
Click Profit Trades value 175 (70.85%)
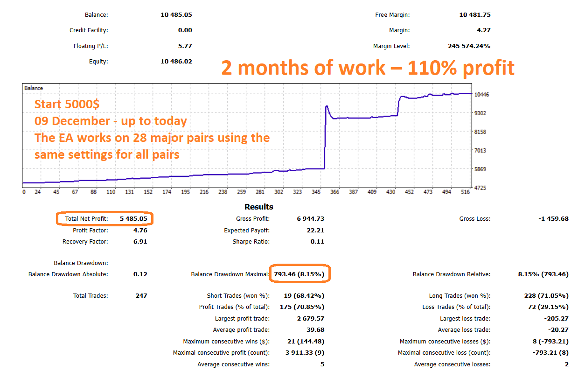coord(302,307)
